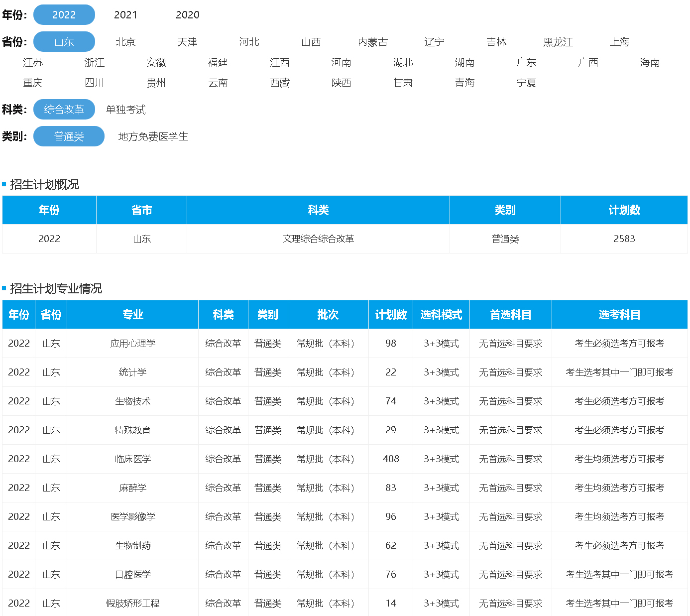Click plan number 14 for 假肢矫形工程
The image size is (690, 616).
click(x=391, y=604)
